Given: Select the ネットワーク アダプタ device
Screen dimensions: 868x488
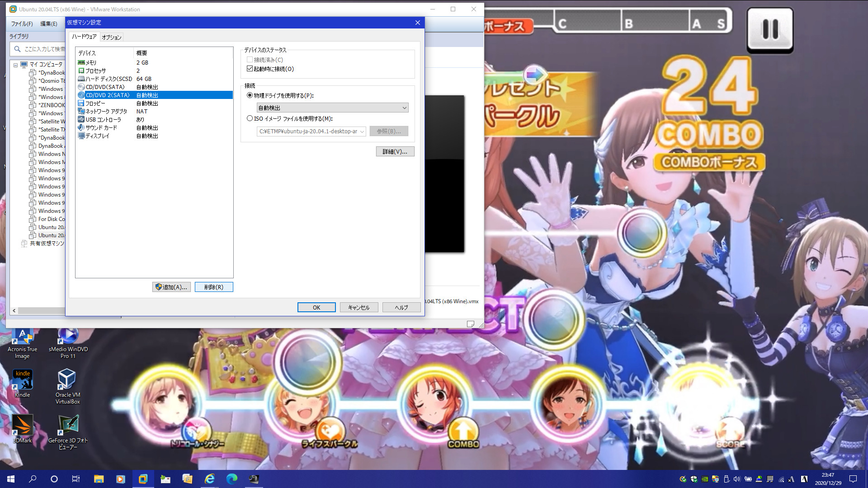Looking at the screenshot, I should (154, 111).
